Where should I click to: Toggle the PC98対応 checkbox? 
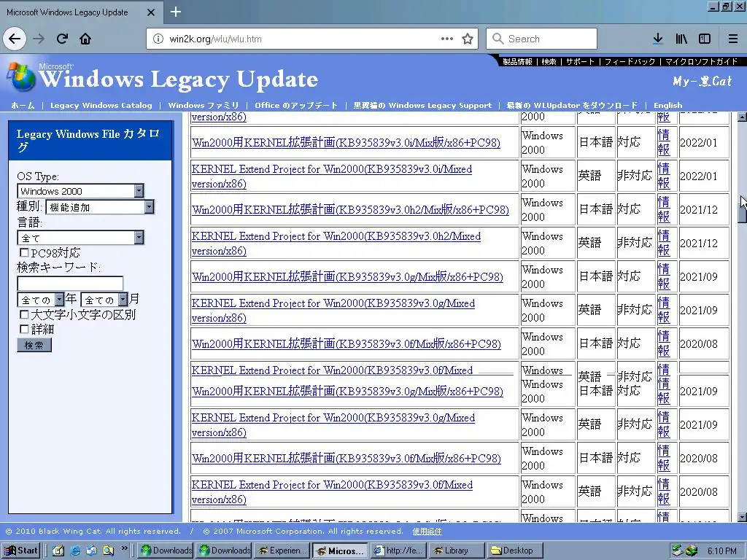point(24,252)
